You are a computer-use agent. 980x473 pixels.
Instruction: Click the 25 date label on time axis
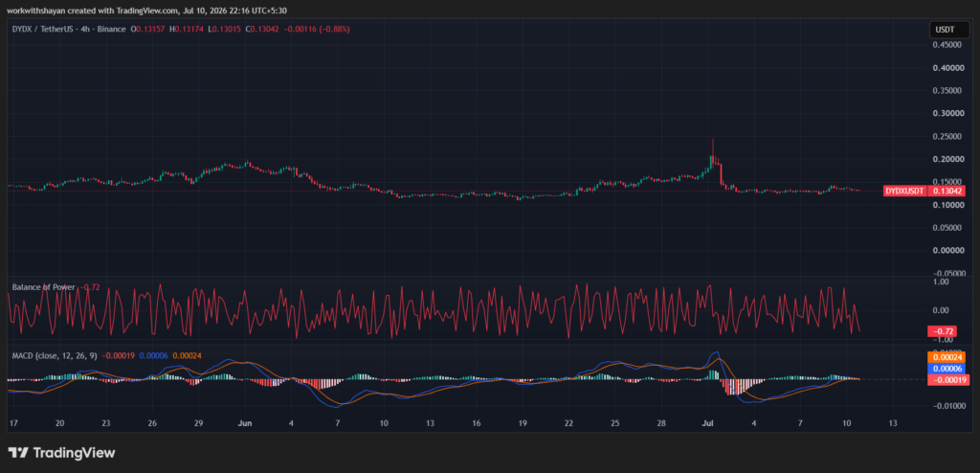pos(615,423)
